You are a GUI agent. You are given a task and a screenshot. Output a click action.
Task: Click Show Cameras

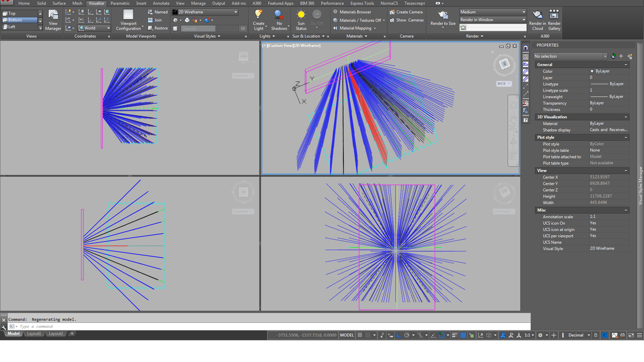pos(406,20)
